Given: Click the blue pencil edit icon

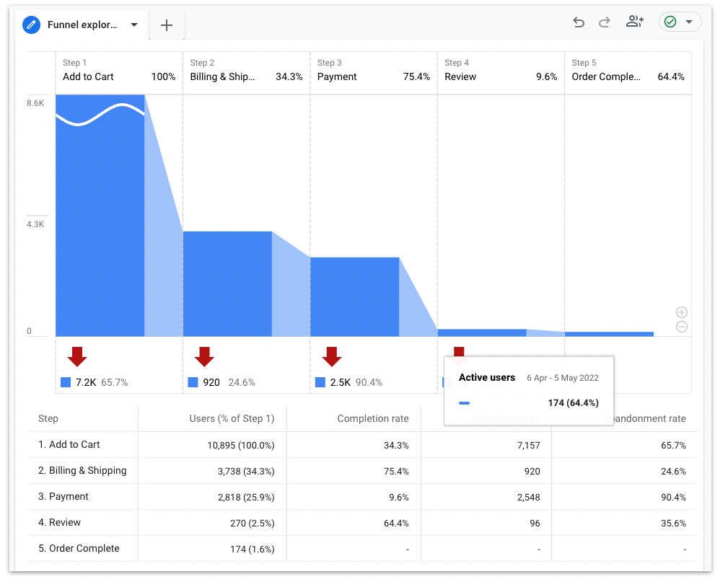Looking at the screenshot, I should click(x=31, y=25).
